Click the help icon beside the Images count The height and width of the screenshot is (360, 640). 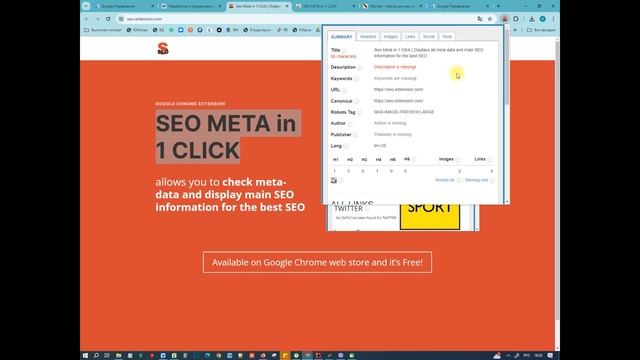point(458,160)
